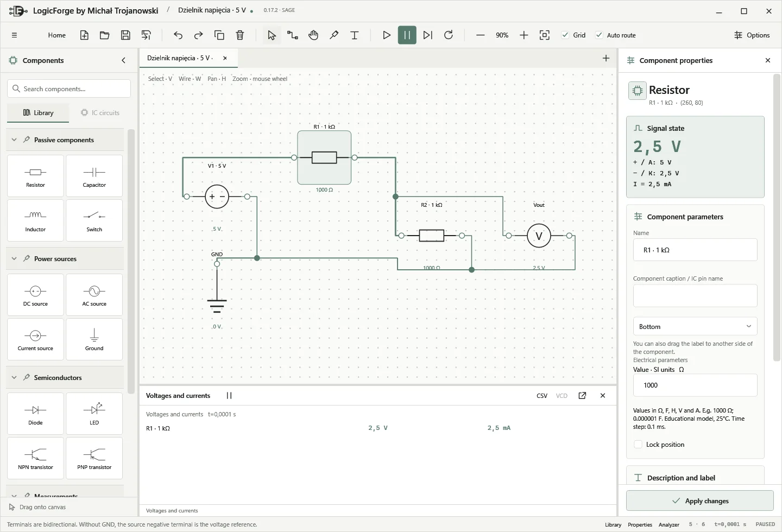Click the Search components field
The image size is (782, 532).
tap(69, 89)
